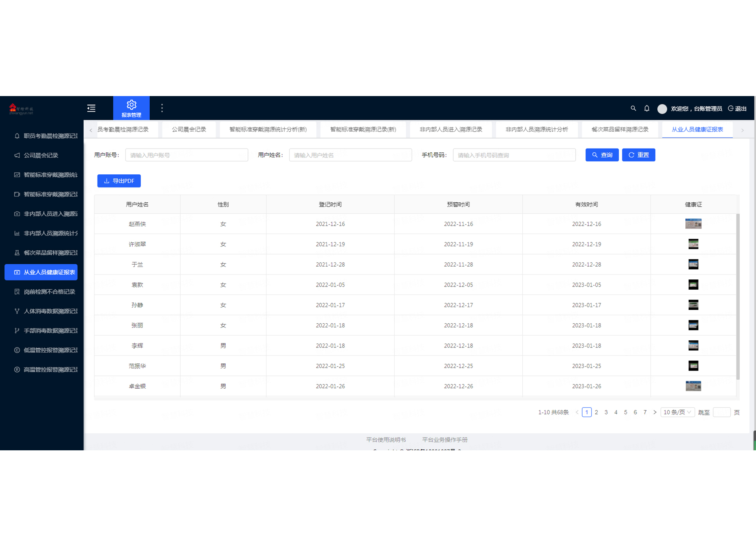Open 张丽's health certificate thumbnail

coord(693,325)
